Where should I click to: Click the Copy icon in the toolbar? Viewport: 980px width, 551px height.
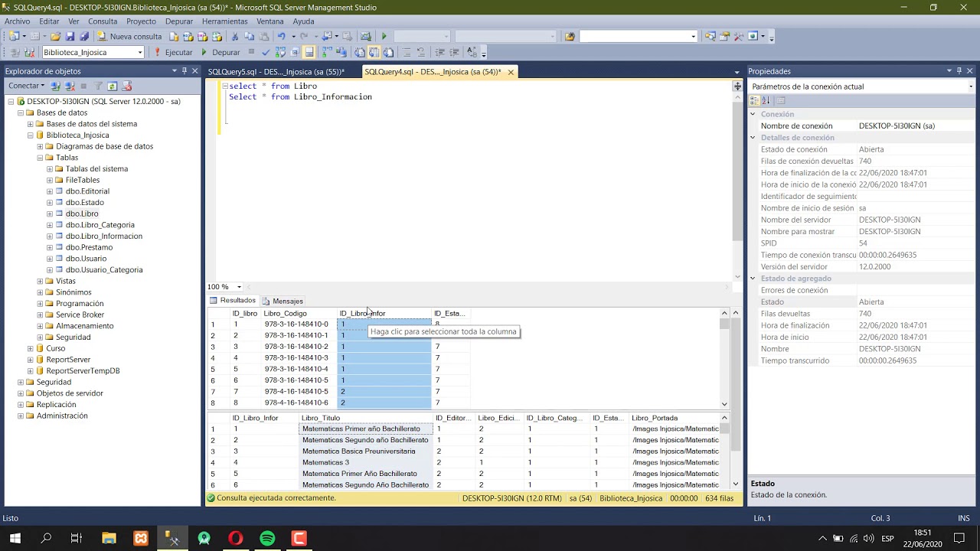point(249,36)
